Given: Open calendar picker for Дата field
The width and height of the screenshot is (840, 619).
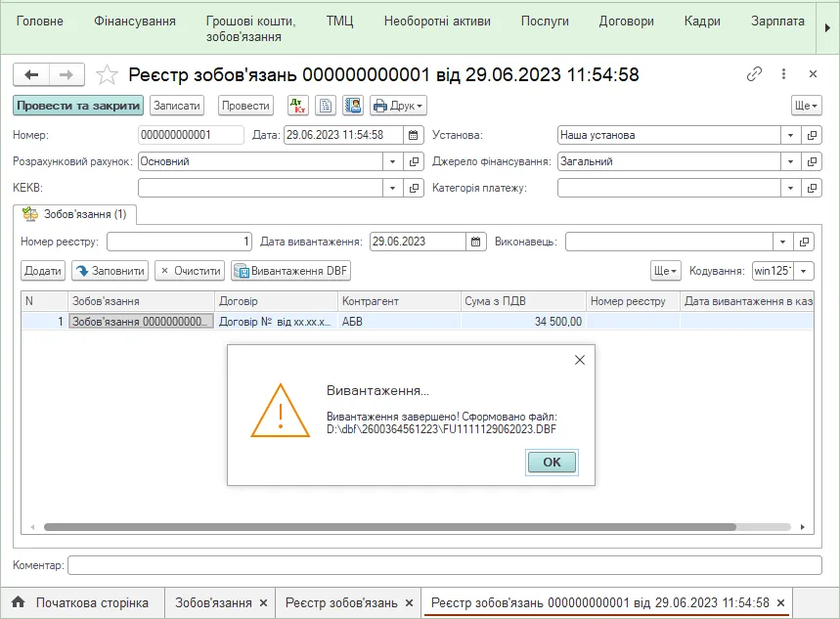Looking at the screenshot, I should pos(413,135).
